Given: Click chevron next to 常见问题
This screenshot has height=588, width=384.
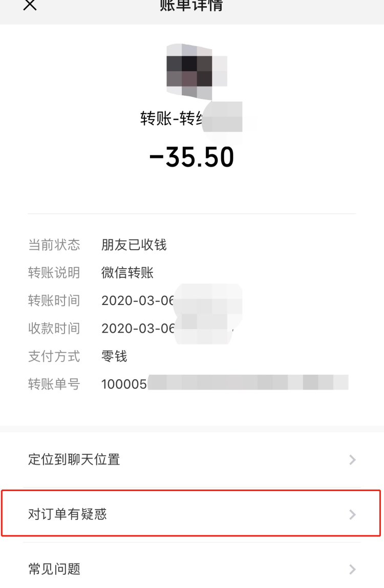Looking at the screenshot, I should pos(352,569).
